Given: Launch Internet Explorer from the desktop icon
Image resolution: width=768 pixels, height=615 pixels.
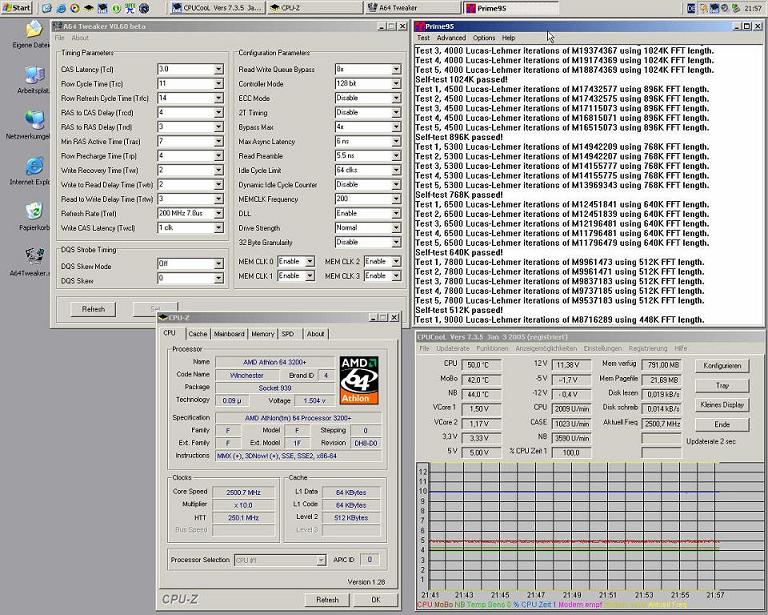Looking at the screenshot, I should pos(34,166).
